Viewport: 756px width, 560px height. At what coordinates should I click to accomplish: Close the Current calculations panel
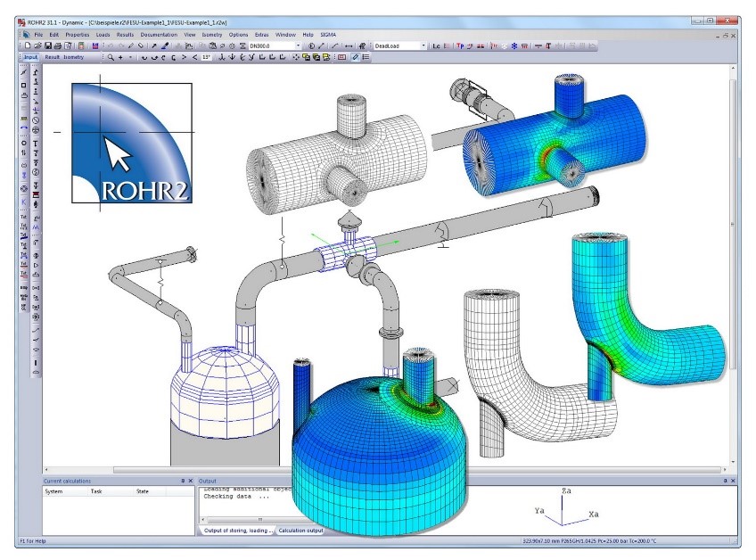191,481
